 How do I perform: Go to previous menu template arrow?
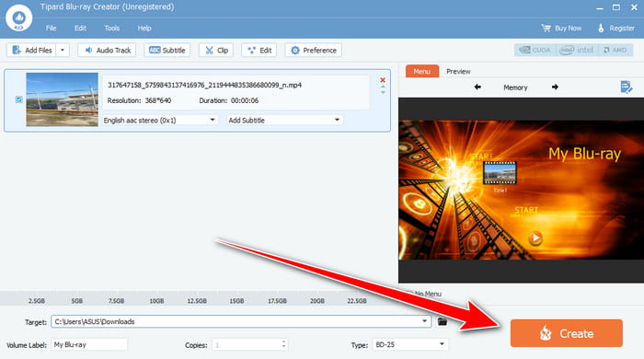[477, 87]
